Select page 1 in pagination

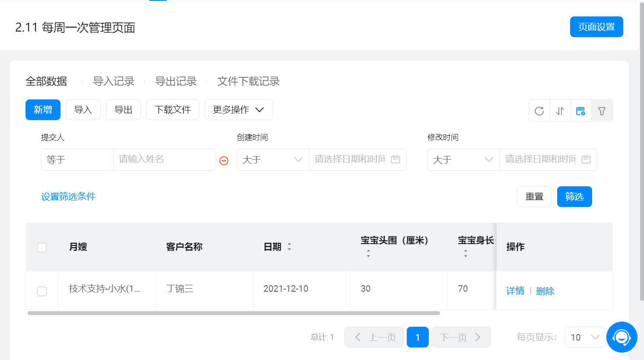pyautogui.click(x=418, y=337)
